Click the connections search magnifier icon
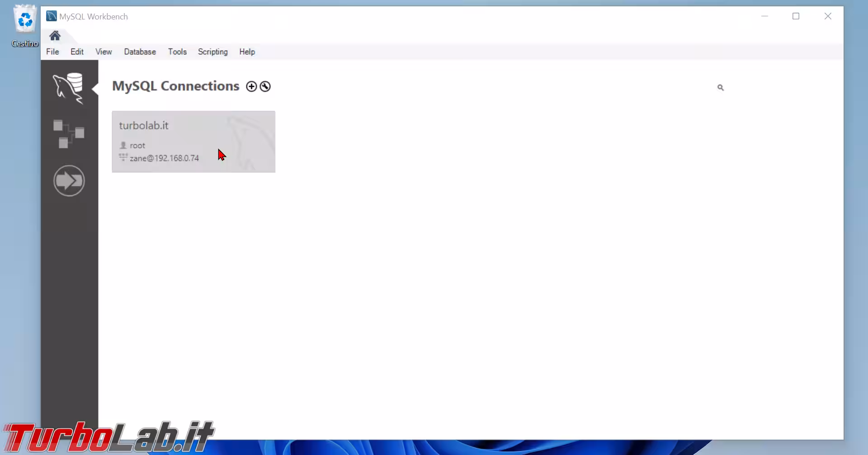This screenshot has height=455, width=868. pos(721,88)
